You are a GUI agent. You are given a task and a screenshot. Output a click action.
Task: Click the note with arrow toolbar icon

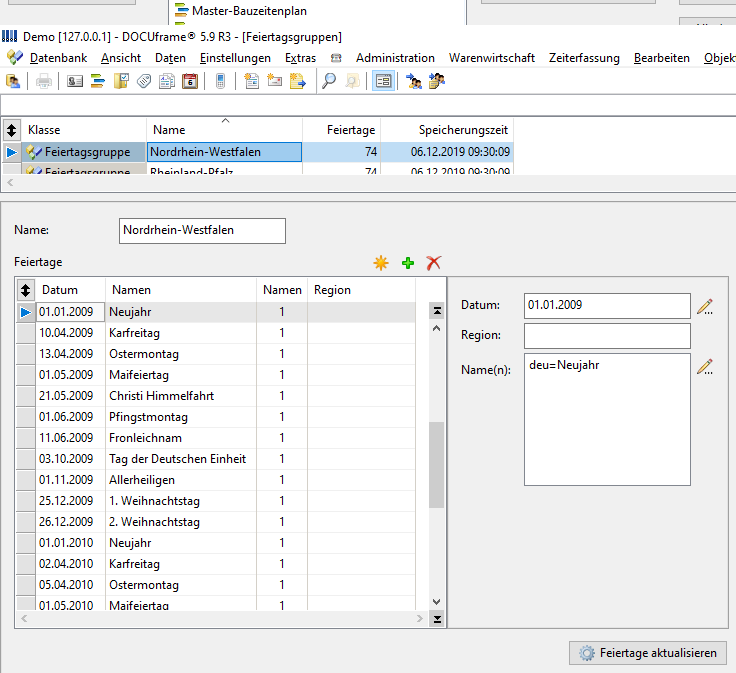pyautogui.click(x=298, y=81)
